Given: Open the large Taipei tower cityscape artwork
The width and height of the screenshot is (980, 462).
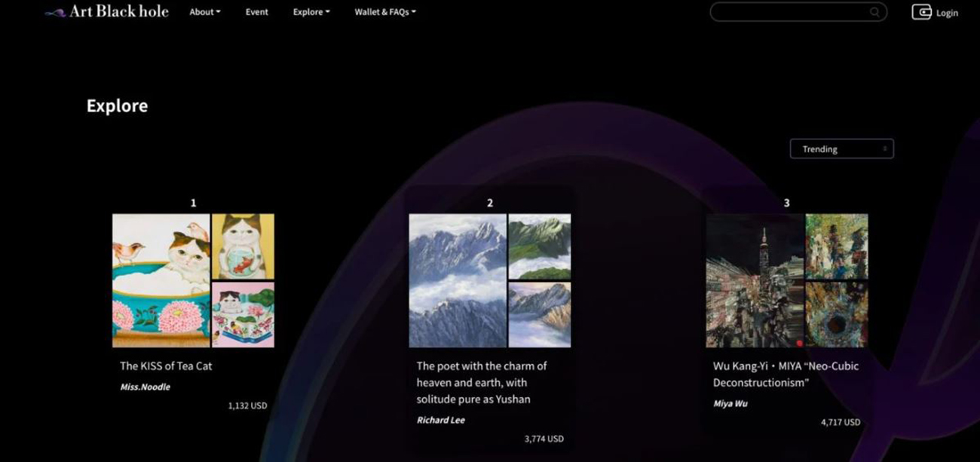Looking at the screenshot, I should [755, 280].
